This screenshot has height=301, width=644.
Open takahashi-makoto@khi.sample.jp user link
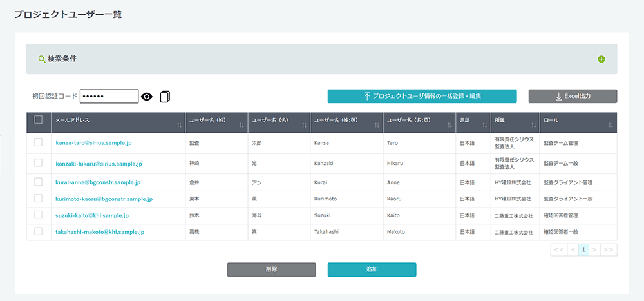pos(100,232)
